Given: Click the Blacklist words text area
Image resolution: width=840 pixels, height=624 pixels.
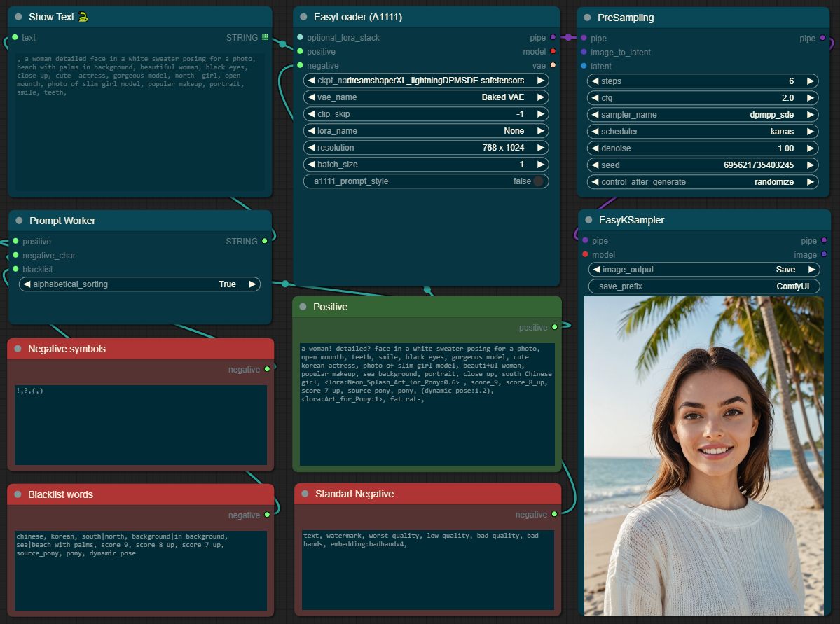Looking at the screenshot, I should (140, 571).
